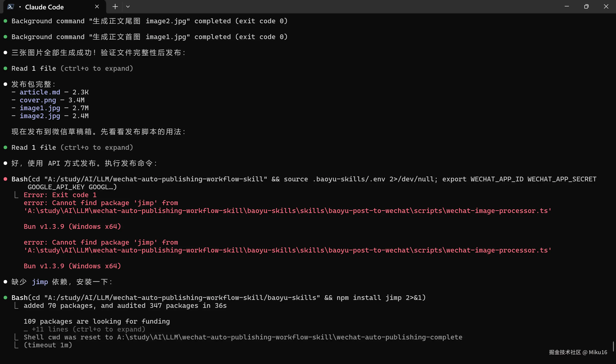Open a new terminal tab
Viewport: 616px width, 364px height.
[x=115, y=7]
